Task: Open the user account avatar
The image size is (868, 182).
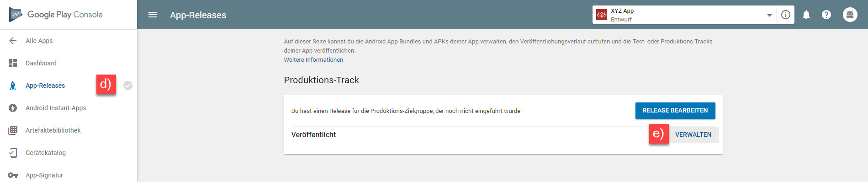Action: pos(850,15)
